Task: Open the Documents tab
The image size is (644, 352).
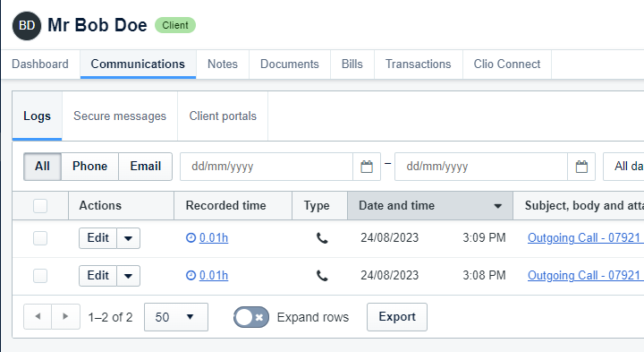Action: click(290, 64)
